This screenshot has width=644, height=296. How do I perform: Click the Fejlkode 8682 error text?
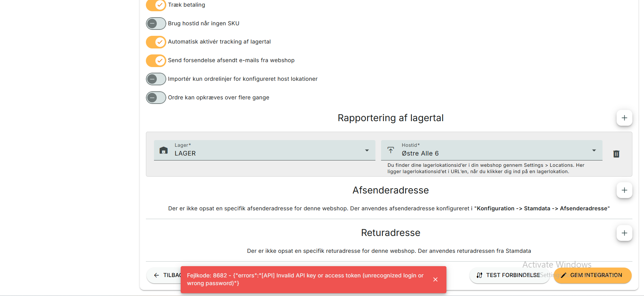[305, 279]
